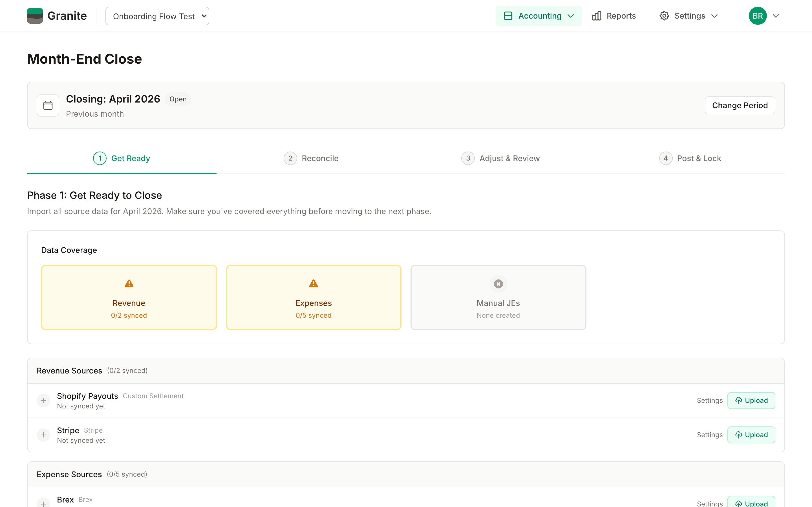Open the Onboarding Flow Test dropdown

click(x=157, y=16)
